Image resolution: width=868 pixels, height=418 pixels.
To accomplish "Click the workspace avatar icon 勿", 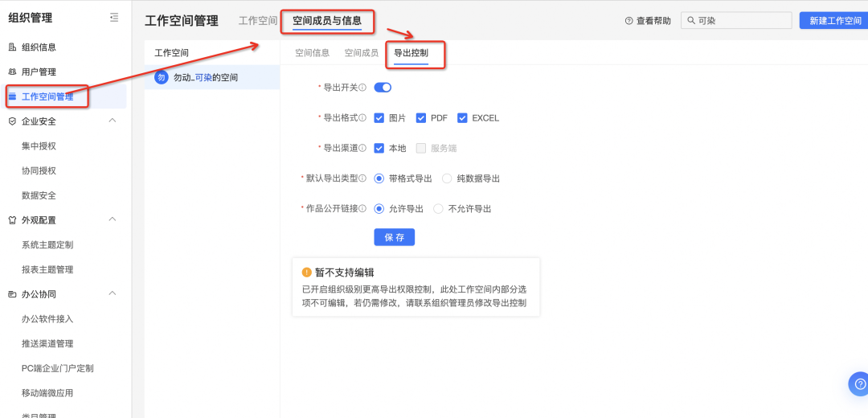I will 161,78.
